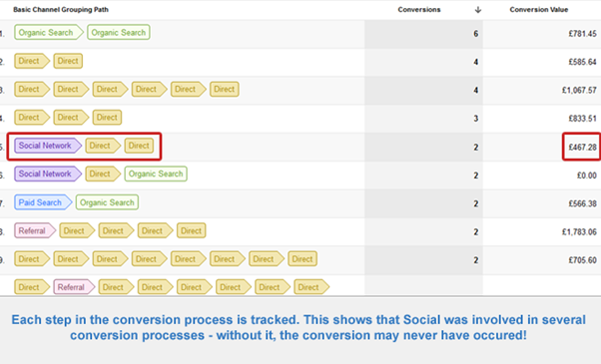Click Organic Search chip after Paid Search
601x364 pixels.
click(x=107, y=202)
